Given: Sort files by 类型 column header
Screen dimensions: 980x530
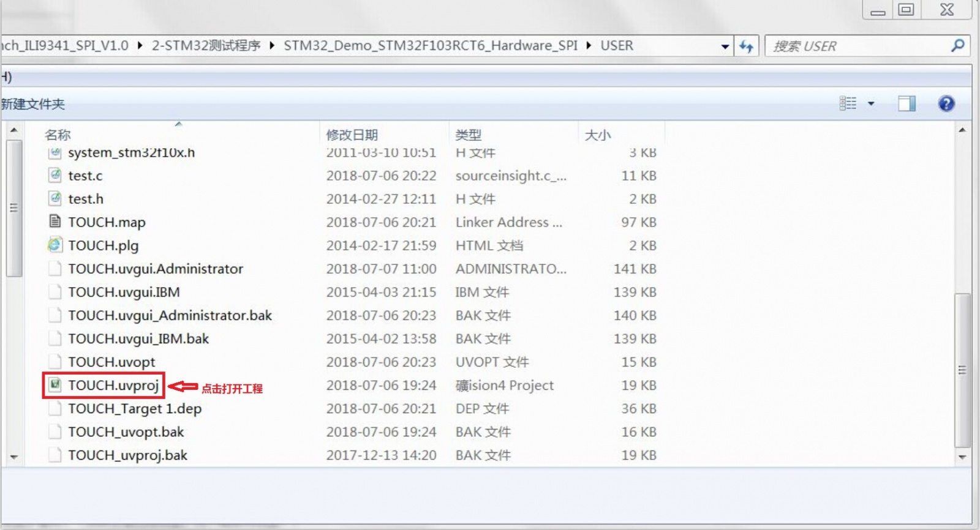Looking at the screenshot, I should point(469,135).
